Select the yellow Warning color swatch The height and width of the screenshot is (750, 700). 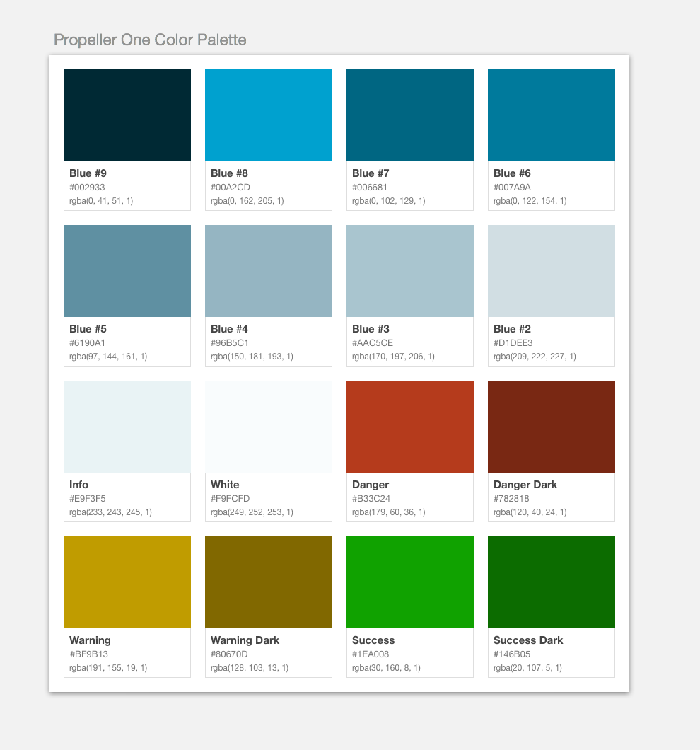tap(127, 582)
